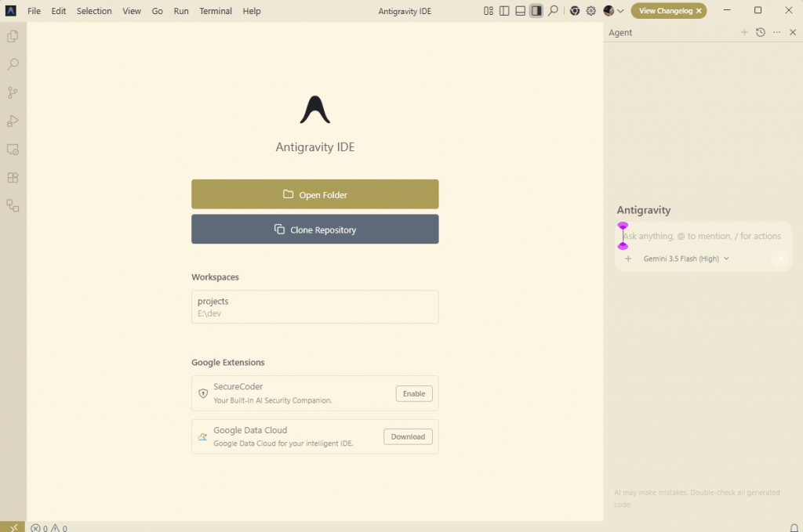Open notifications bell in status bar

794,527
